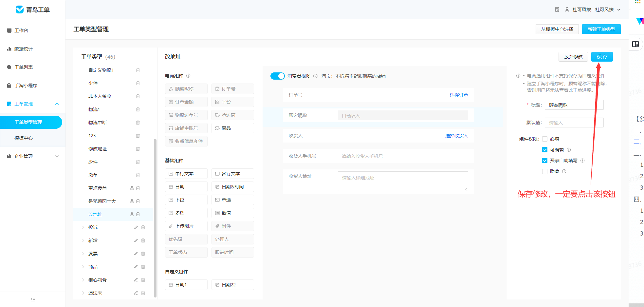The image size is (644, 307).
Task: Delete the 修改地址 ticket type
Action: tap(138, 149)
